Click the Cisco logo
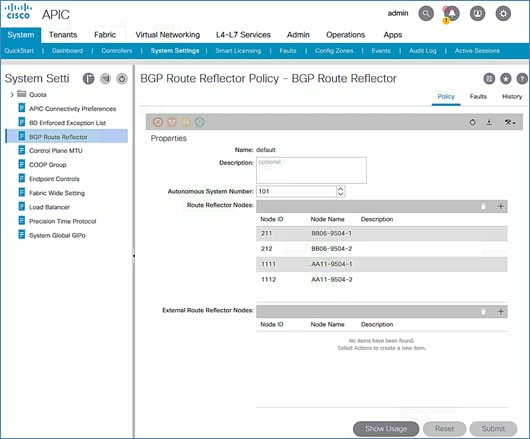This screenshot has width=530, height=439. coord(19,12)
